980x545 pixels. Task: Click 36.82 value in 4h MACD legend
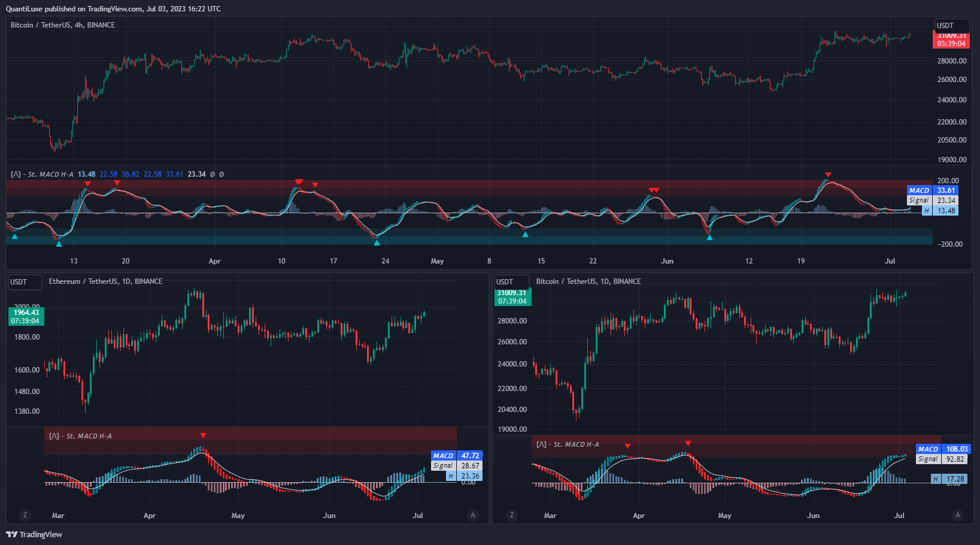(131, 174)
